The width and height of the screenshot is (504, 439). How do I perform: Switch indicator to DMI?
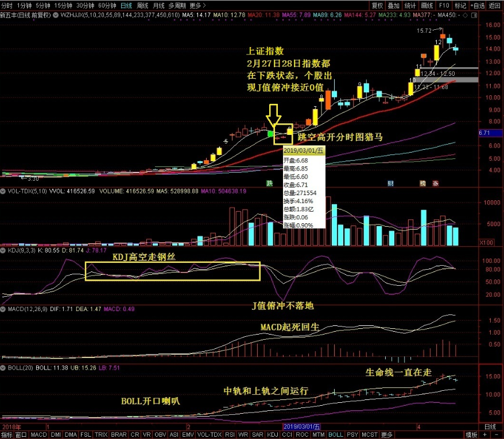click(56, 435)
